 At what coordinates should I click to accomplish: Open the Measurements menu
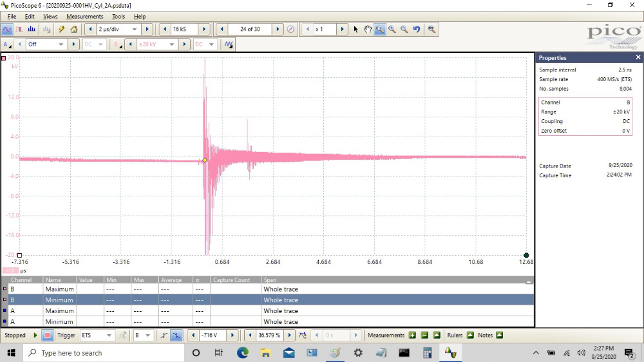click(84, 16)
